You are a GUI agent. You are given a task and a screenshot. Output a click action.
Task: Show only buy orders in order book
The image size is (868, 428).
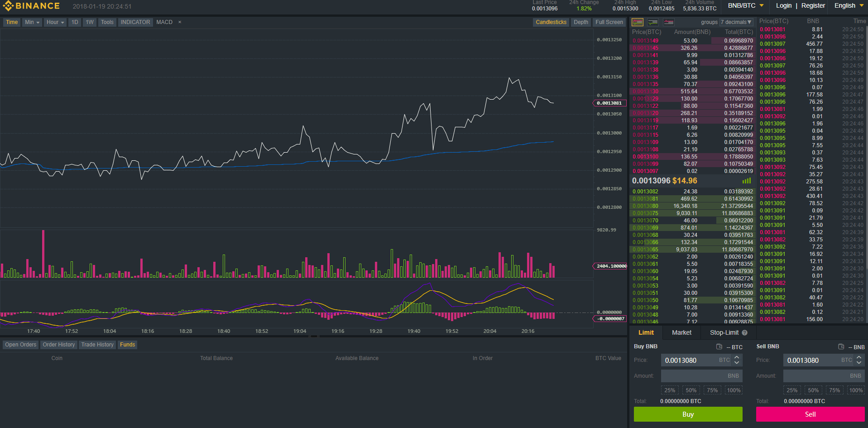[x=652, y=22]
